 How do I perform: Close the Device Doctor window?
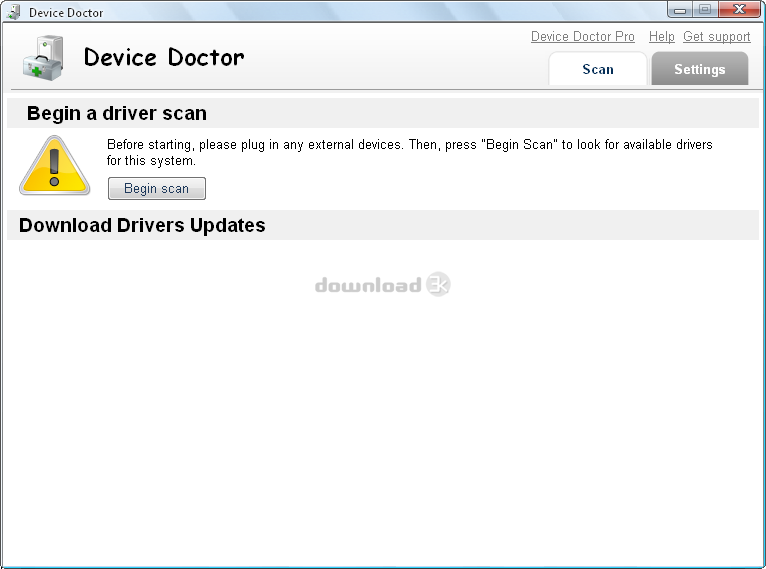click(x=739, y=9)
